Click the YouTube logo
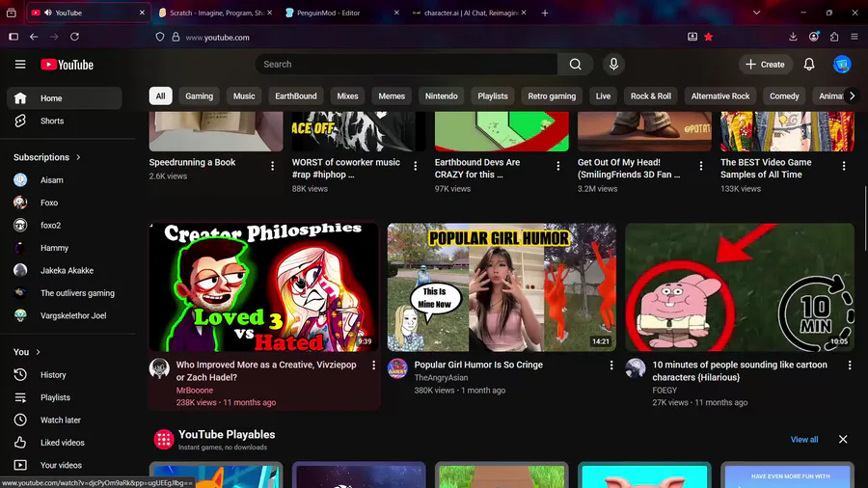Screen dimensions: 868x488 [x=67, y=65]
